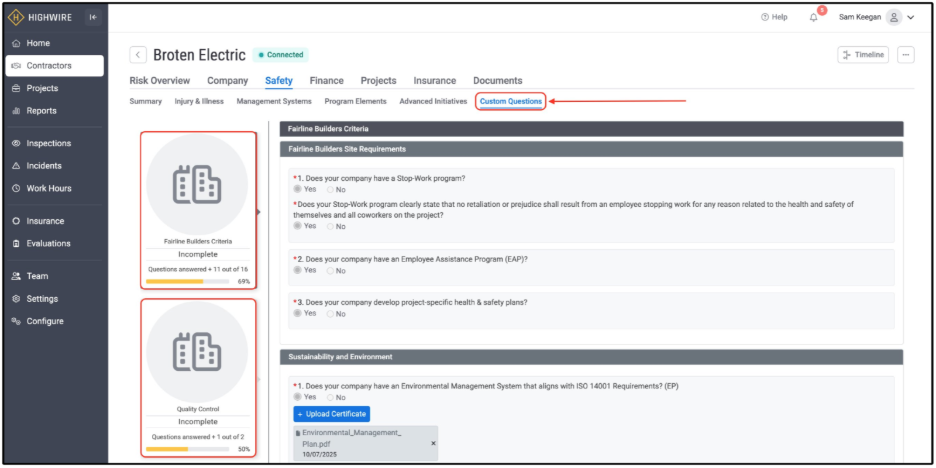This screenshot has width=936, height=468.
Task: Expand the Sam Keegan account dropdown chevron
Action: click(x=910, y=18)
